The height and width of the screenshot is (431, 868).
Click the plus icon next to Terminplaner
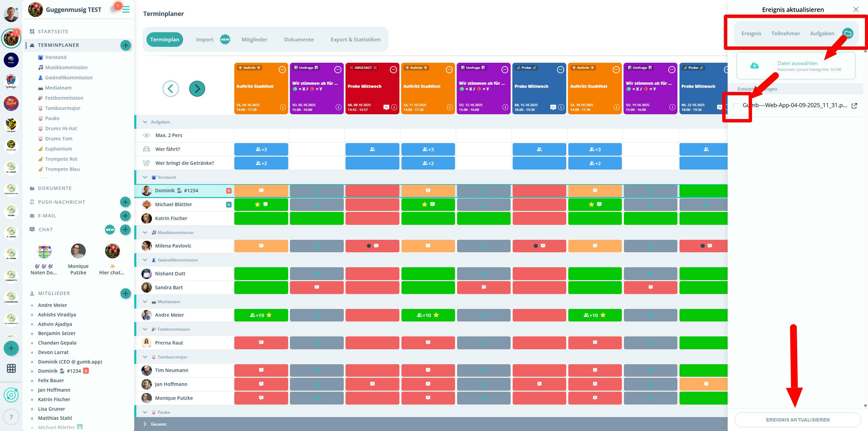pyautogui.click(x=125, y=45)
